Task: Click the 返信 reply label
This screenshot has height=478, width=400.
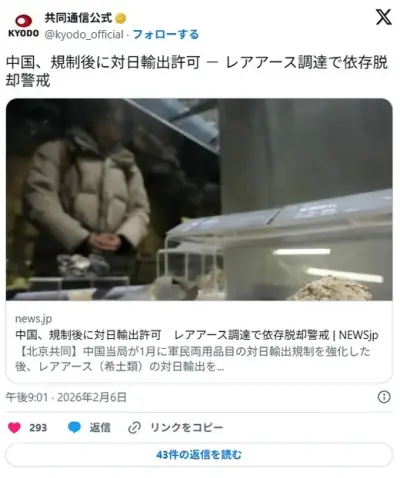Action: pyautogui.click(x=100, y=428)
